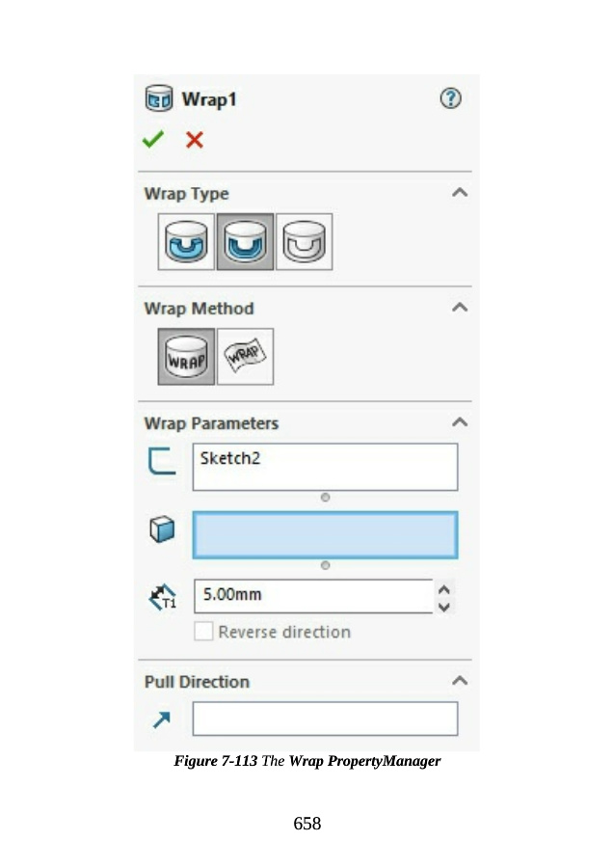The image size is (613, 868).
Task: Choose the Analytical wrap method
Action: point(187,357)
